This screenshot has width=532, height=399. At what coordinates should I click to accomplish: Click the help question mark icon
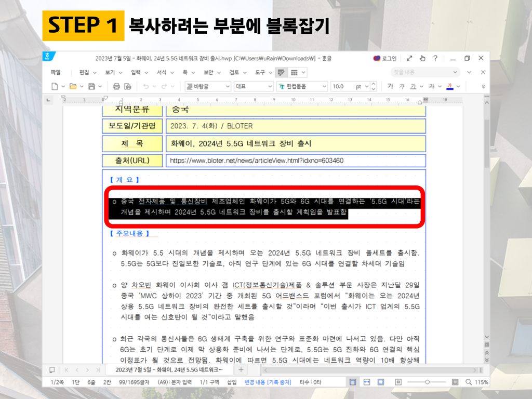click(x=435, y=58)
